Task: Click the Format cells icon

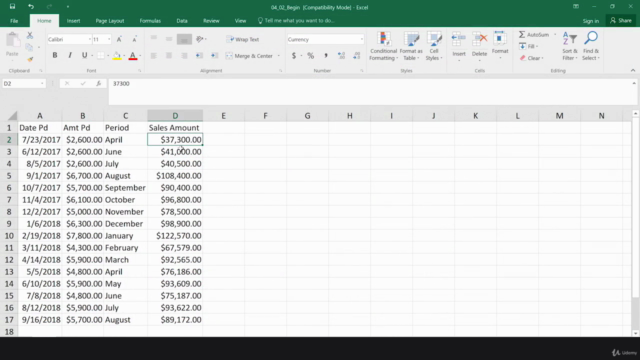Action: point(500,39)
